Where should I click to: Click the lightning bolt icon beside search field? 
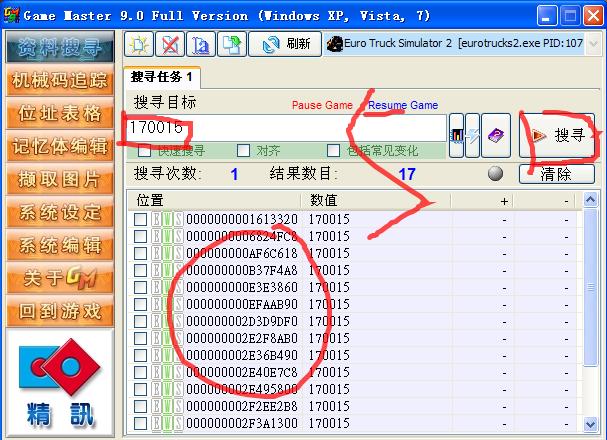click(x=475, y=129)
